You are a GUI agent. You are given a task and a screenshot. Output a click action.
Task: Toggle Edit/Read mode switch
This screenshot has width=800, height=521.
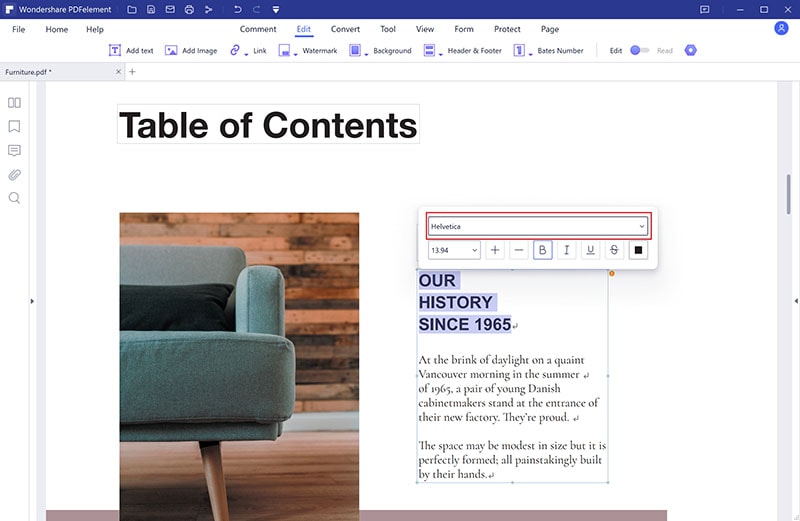639,50
